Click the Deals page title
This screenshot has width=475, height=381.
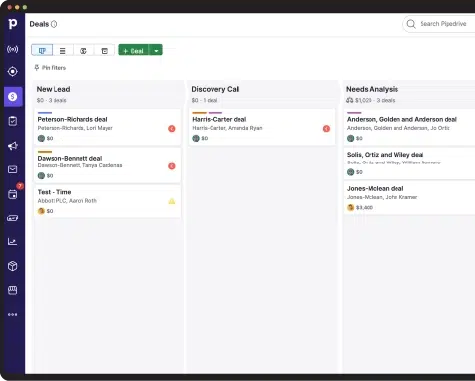39,24
